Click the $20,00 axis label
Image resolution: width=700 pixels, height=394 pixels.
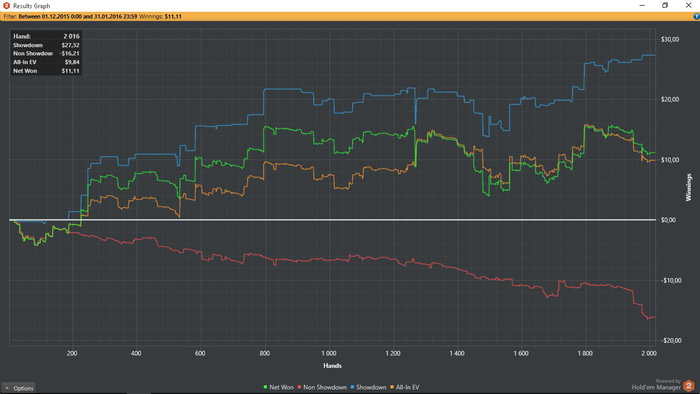click(670, 100)
